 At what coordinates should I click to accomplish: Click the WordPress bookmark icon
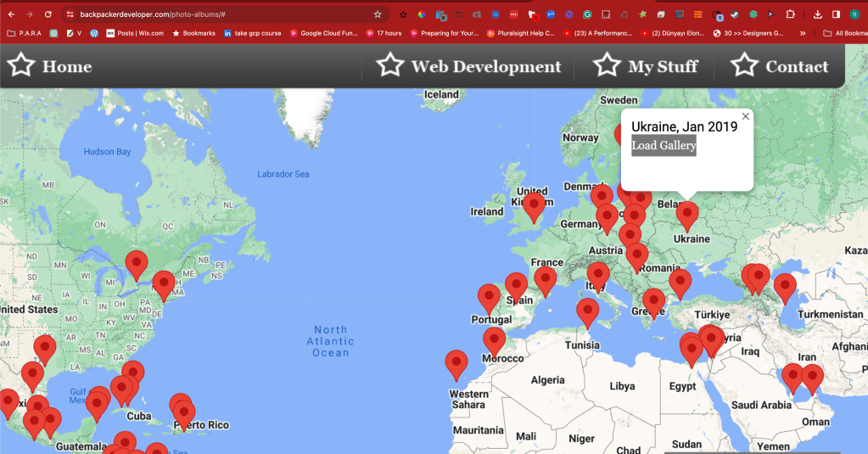tap(94, 33)
